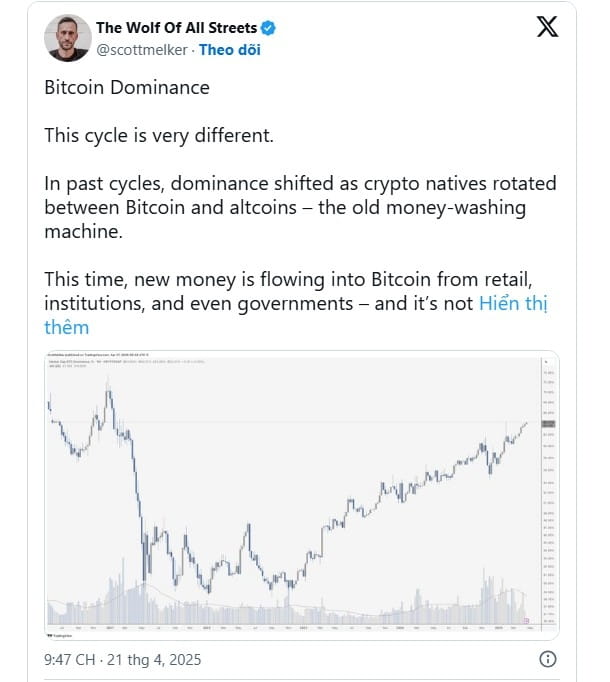The image size is (610, 682).
Task: Click the blue verified badge
Action: pyautogui.click(x=268, y=28)
